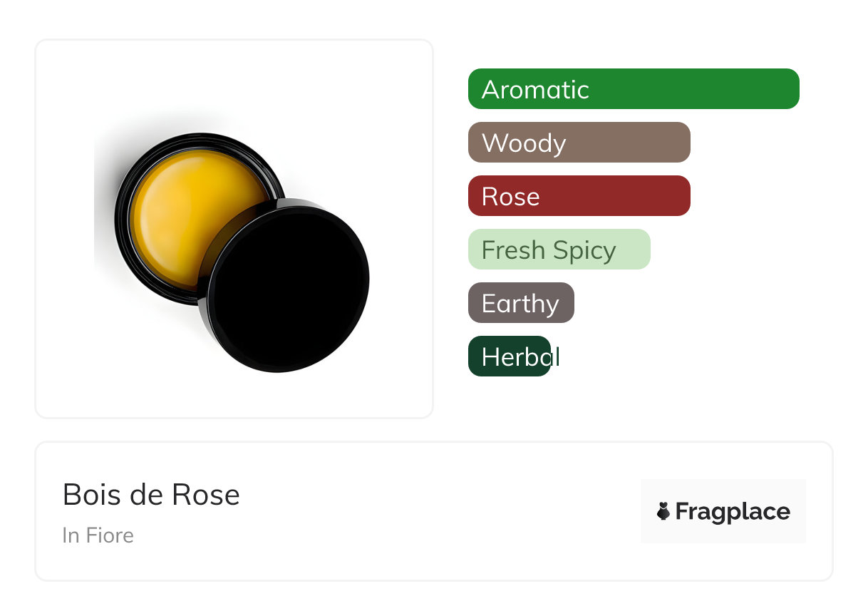The height and width of the screenshot is (616, 868).
Task: Click the overflowing 'l' of Herbal label
Action: point(557,356)
